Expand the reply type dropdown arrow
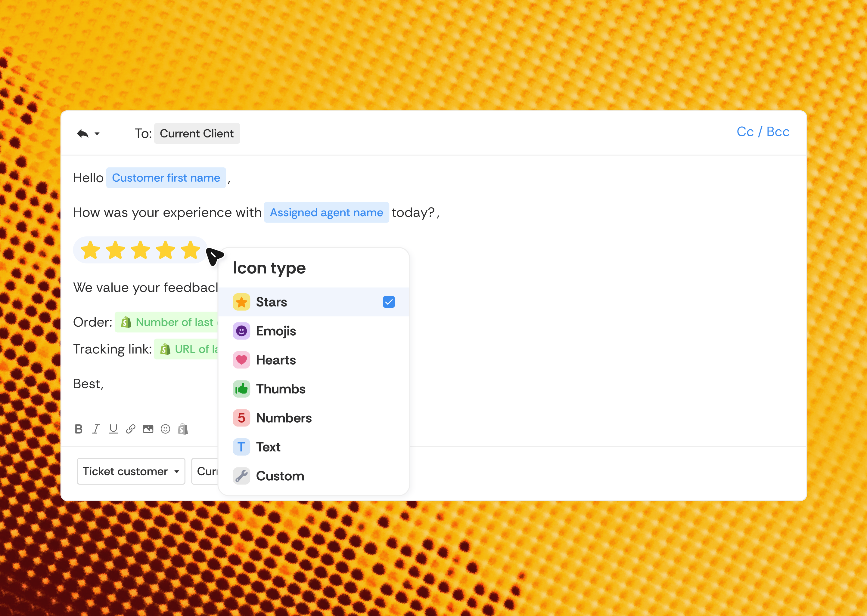Viewport: 867px width, 616px height. tap(97, 134)
